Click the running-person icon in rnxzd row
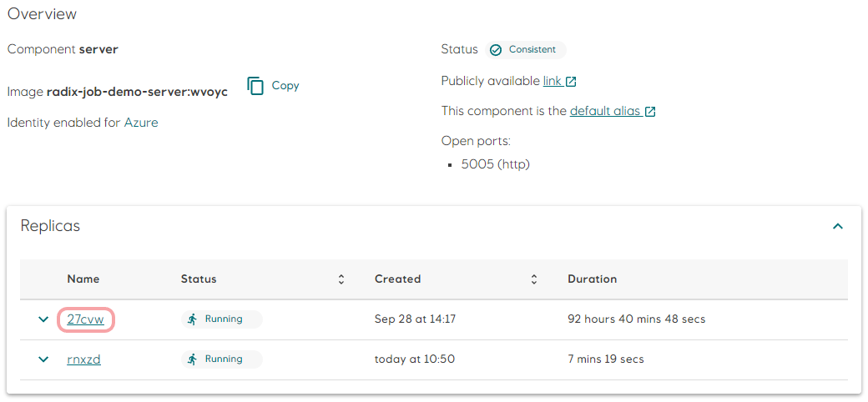Viewport: 868px width, 402px height. [193, 359]
